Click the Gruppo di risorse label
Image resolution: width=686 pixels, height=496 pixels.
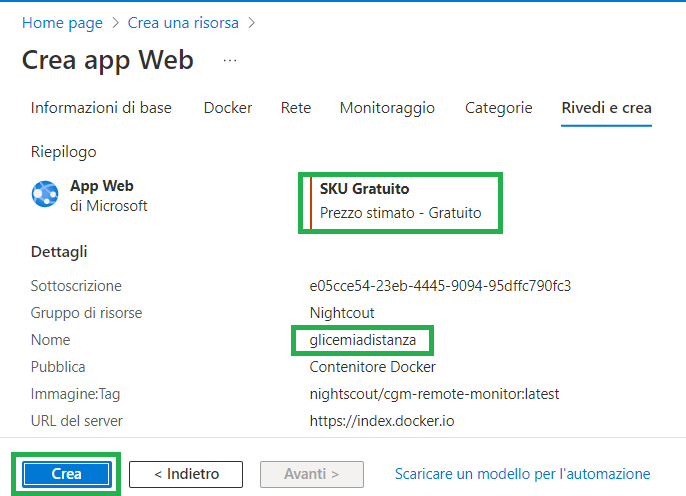tap(86, 313)
